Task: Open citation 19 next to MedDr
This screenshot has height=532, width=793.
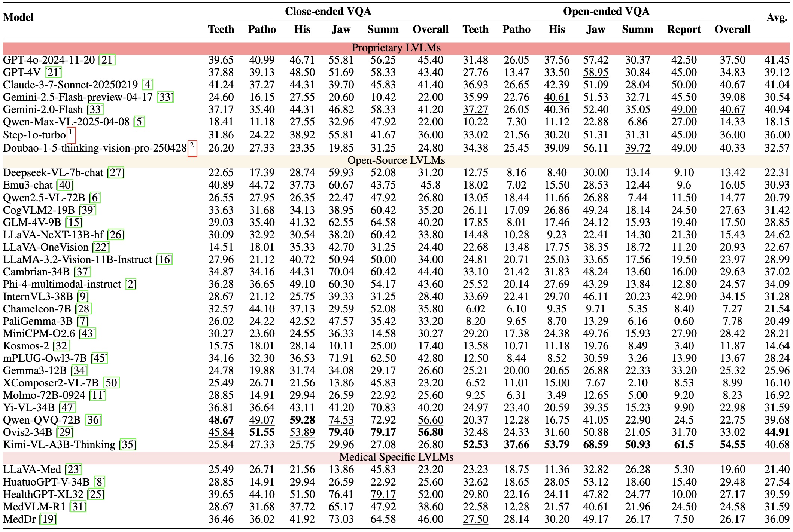Action: pos(48,519)
